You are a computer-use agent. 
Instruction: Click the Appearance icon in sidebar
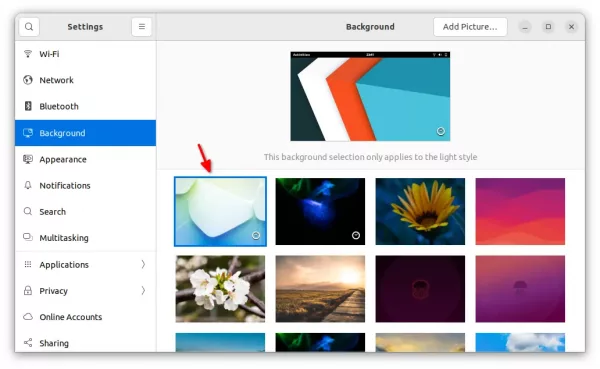click(x=28, y=159)
